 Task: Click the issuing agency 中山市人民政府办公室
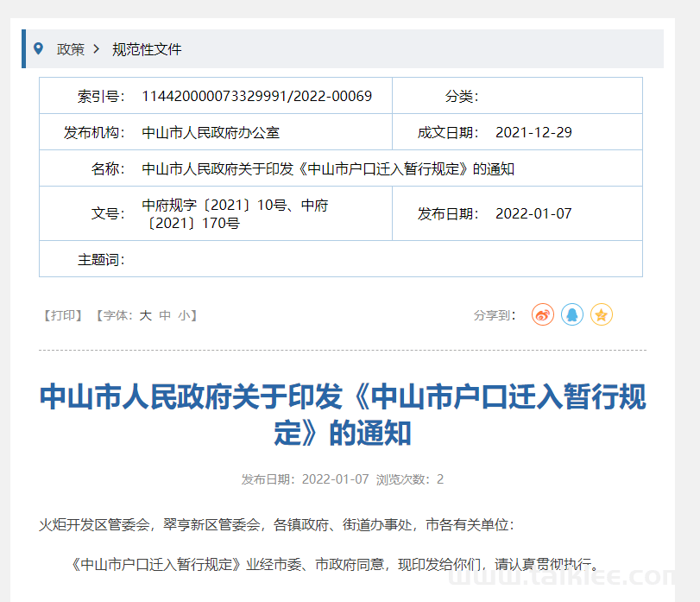tap(211, 133)
